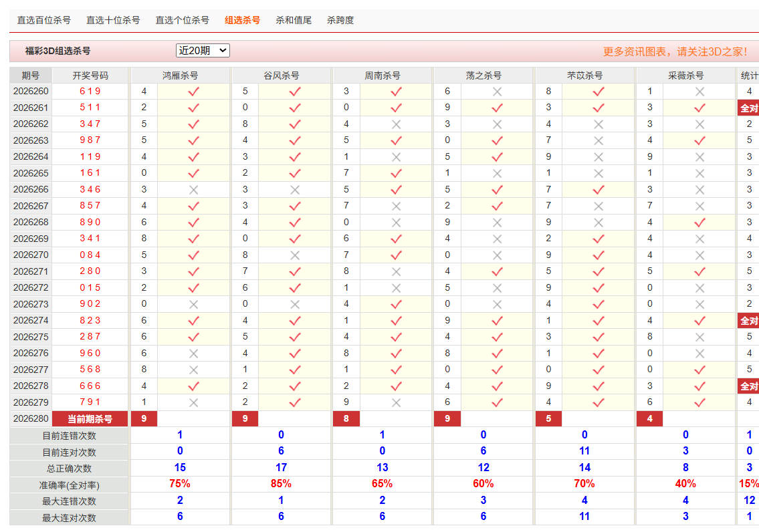The image size is (759, 532).
Task: Click the red 当前期杀号 label
Action: click(90, 419)
